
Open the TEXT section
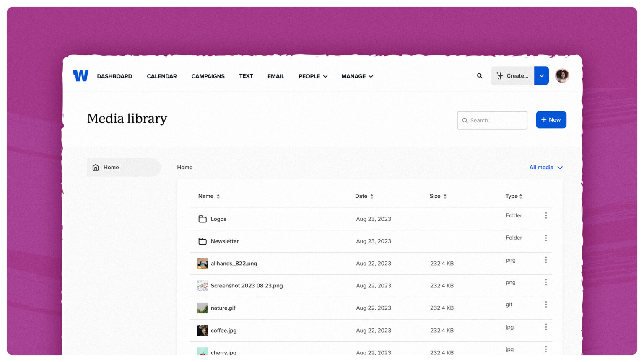click(246, 76)
